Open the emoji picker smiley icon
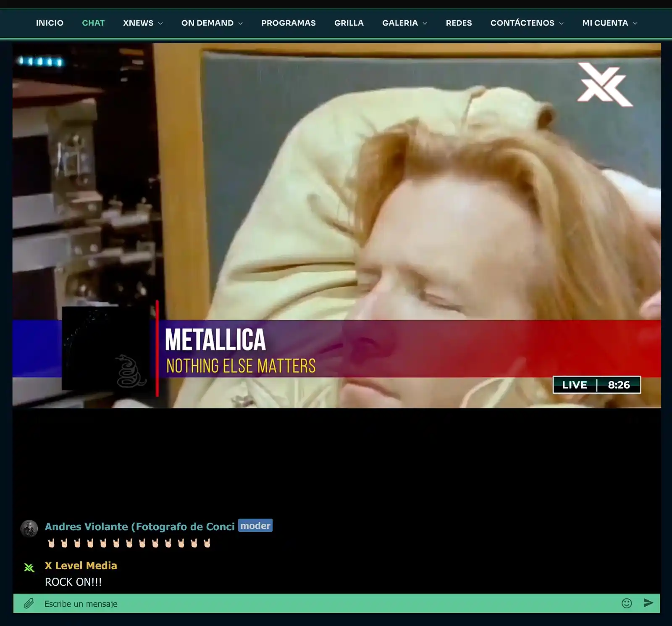 tap(627, 603)
